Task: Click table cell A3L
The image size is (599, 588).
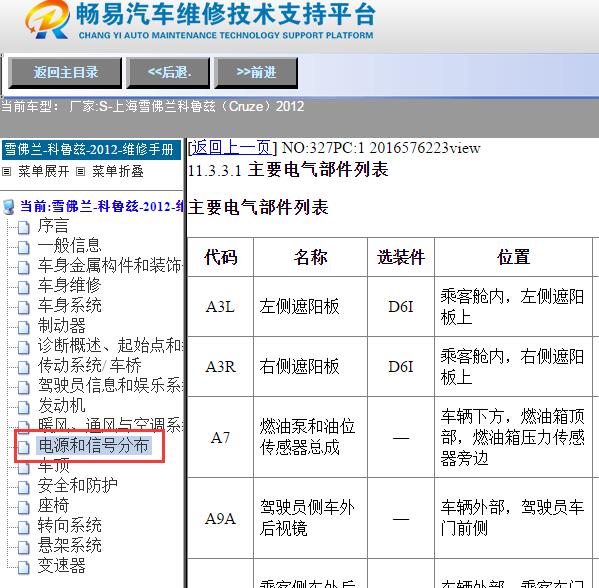Action: pyautogui.click(x=220, y=307)
